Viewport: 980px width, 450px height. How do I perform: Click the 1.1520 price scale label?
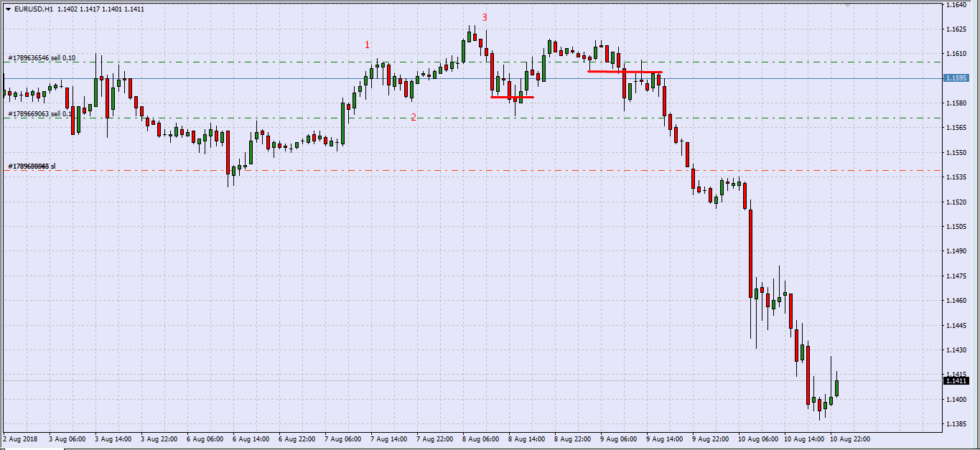(956, 202)
